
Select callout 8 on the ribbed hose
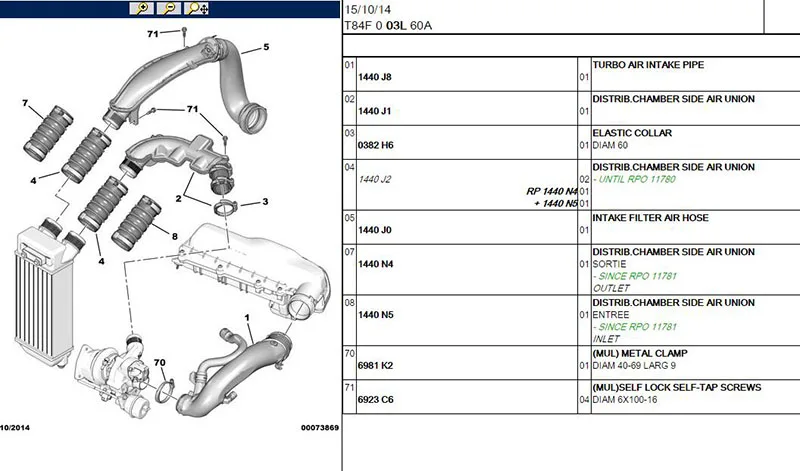coord(174,236)
